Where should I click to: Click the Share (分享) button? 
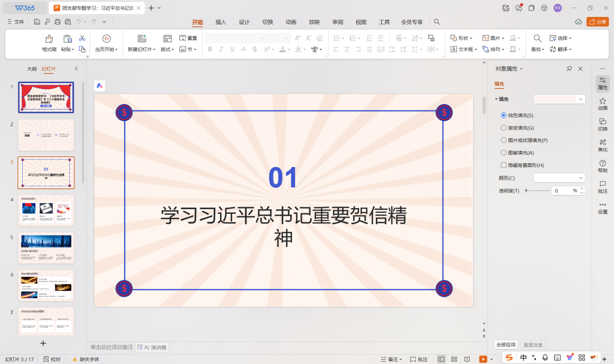pos(598,22)
